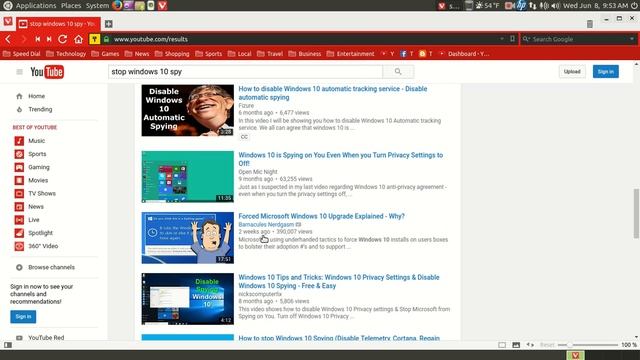
Task: Open the search engine dropdown arrow
Action: [x=632, y=39]
